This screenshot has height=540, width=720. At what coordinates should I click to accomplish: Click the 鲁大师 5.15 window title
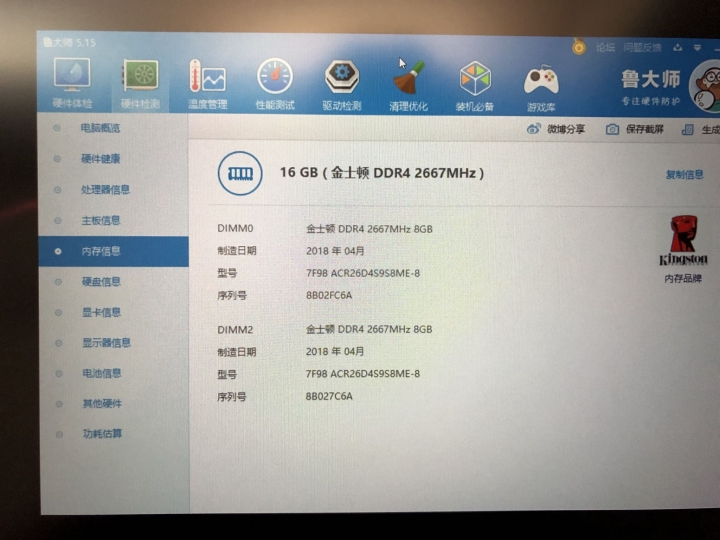(69, 43)
